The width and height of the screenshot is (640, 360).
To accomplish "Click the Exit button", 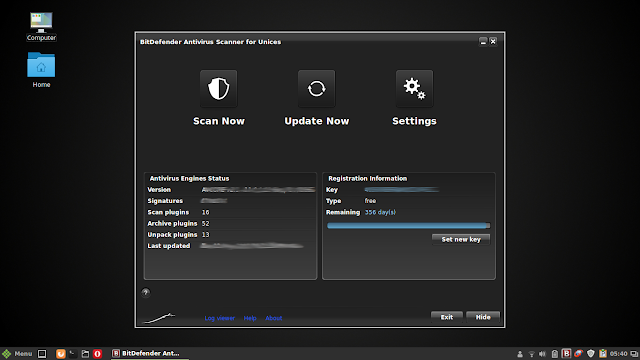I will pos(447,317).
